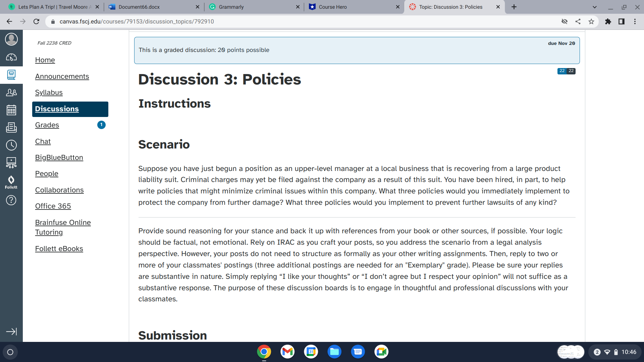644x362 pixels.
Task: Open the History clock icon
Action: point(11,145)
